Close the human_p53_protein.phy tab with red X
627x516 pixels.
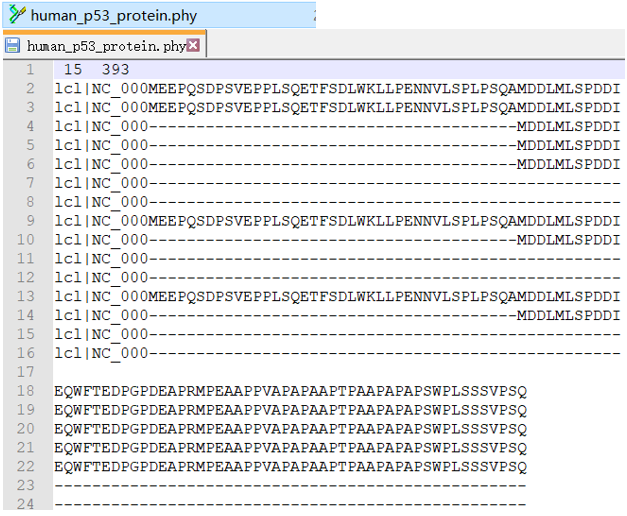point(193,45)
